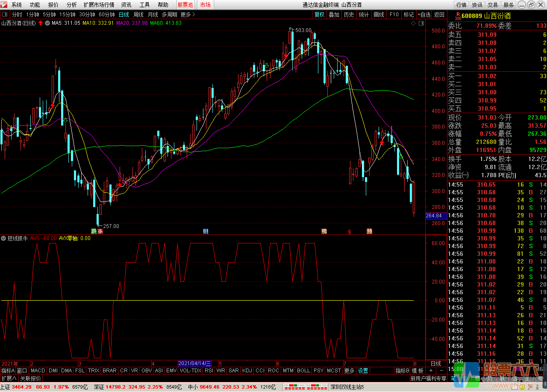Select the 周线 weekly period
The height and width of the screenshot is (392, 547).
[x=138, y=15]
